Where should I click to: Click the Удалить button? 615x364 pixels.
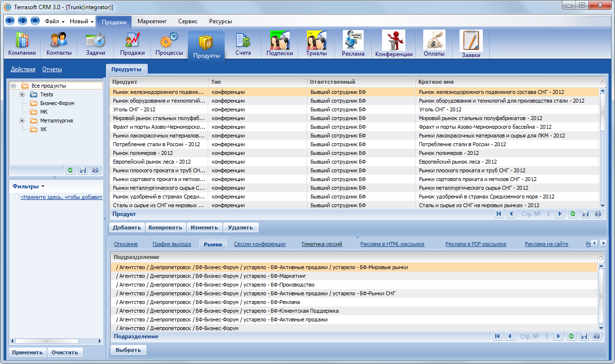(241, 227)
